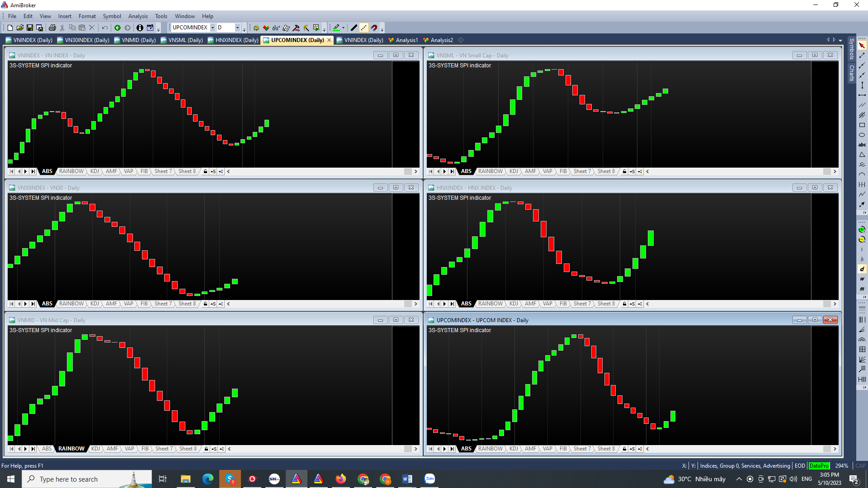The height and width of the screenshot is (488, 868).
Task: Open Word from the Windows taskbar
Action: pos(407,479)
